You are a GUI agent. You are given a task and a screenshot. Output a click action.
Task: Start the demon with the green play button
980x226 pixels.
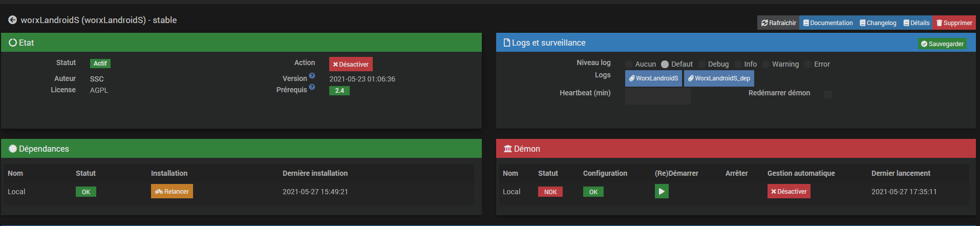662,191
